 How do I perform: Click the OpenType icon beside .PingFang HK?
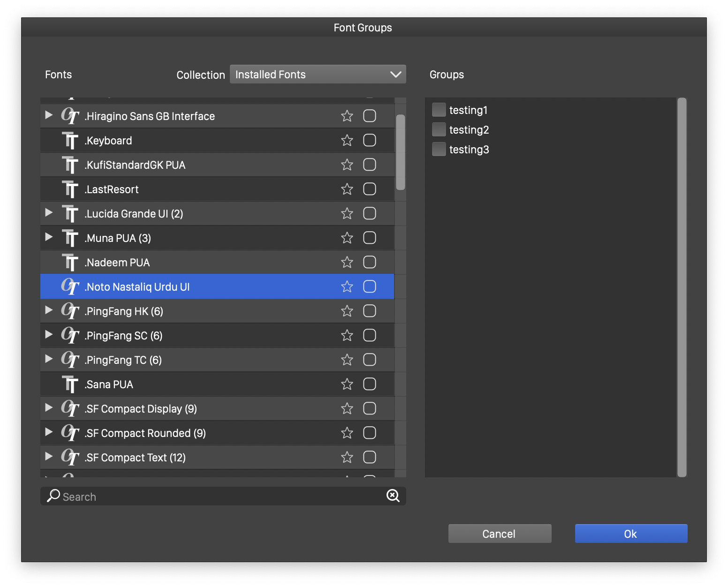(x=70, y=311)
